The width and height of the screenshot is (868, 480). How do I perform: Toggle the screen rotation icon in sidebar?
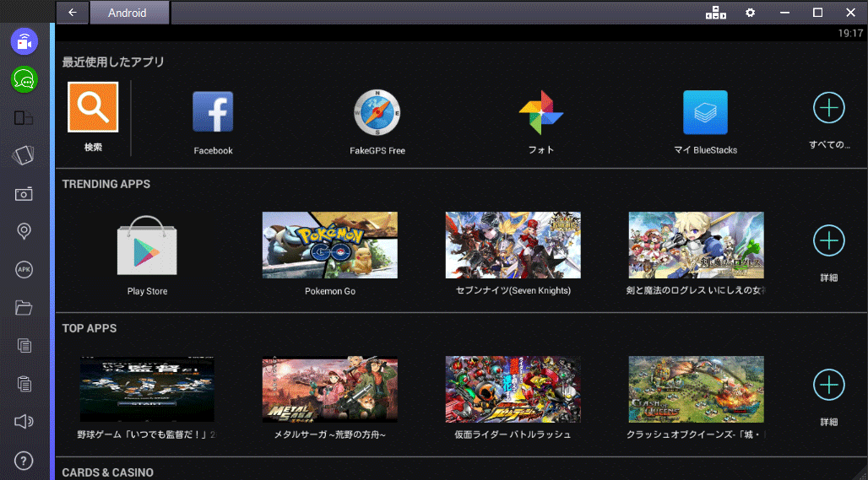click(24, 118)
